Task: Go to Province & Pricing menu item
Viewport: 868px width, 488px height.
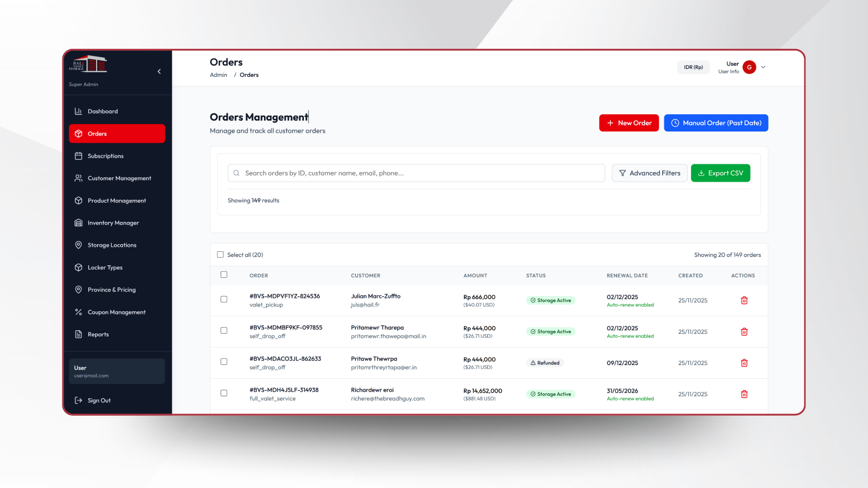Action: click(x=111, y=290)
